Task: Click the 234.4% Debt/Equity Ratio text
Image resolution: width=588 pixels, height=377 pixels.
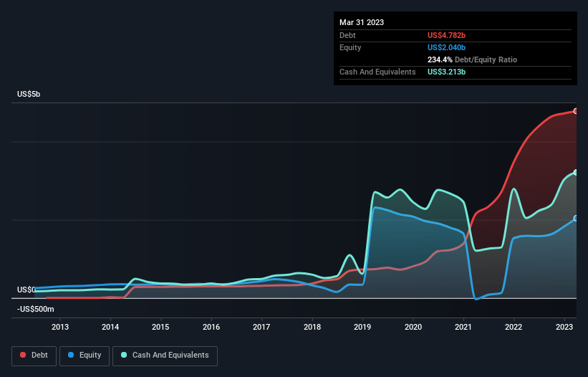Action: point(472,59)
